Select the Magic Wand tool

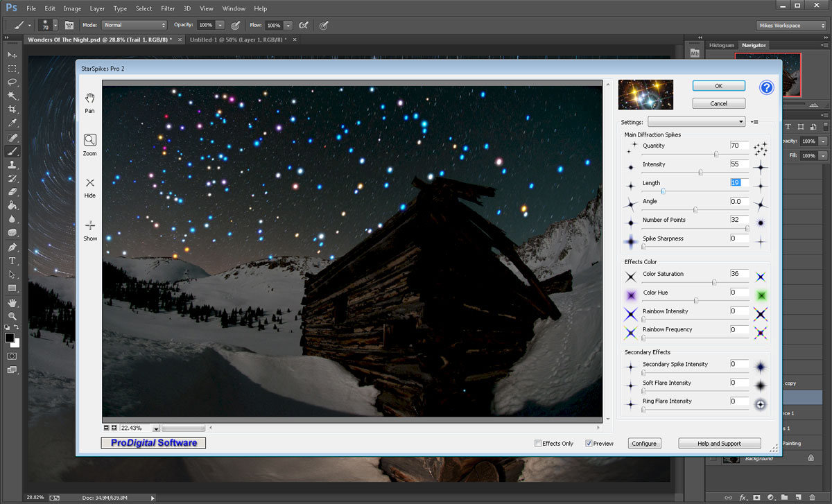click(x=12, y=96)
